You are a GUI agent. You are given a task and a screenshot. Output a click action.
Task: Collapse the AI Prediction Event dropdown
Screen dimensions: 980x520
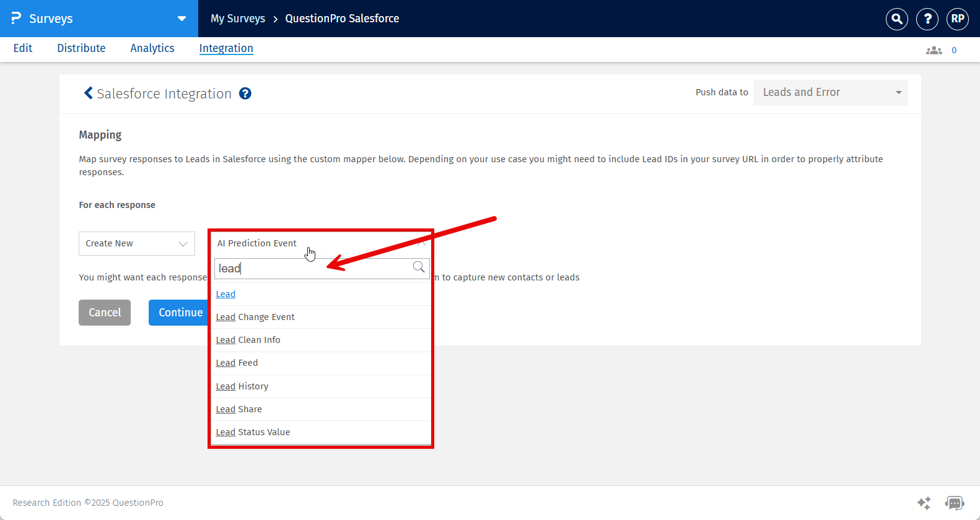click(320, 243)
